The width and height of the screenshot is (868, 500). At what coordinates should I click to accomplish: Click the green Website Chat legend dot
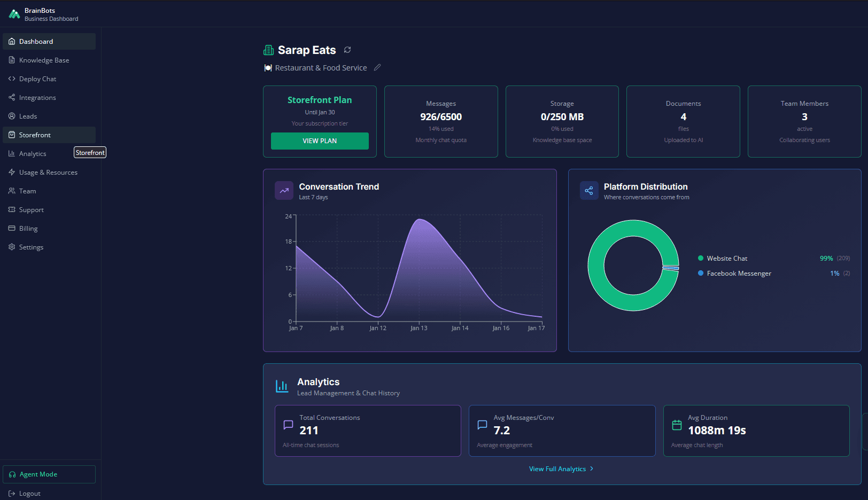(x=700, y=258)
